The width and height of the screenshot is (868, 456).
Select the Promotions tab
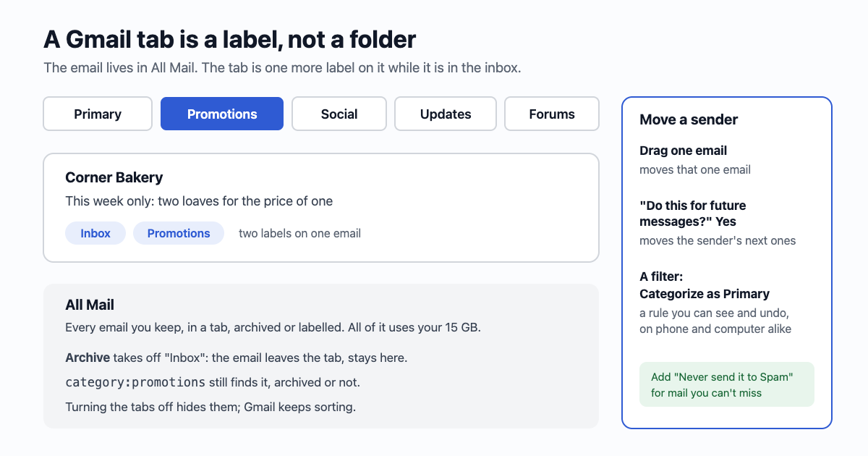point(222,114)
